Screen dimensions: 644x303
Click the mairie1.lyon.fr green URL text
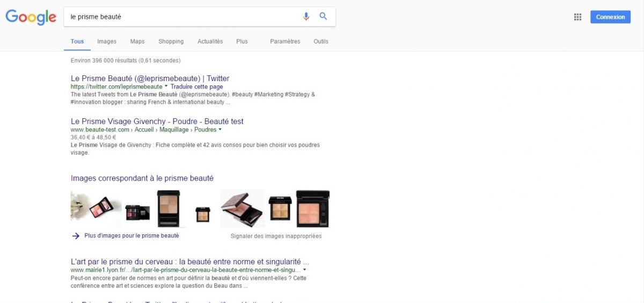tap(186, 269)
